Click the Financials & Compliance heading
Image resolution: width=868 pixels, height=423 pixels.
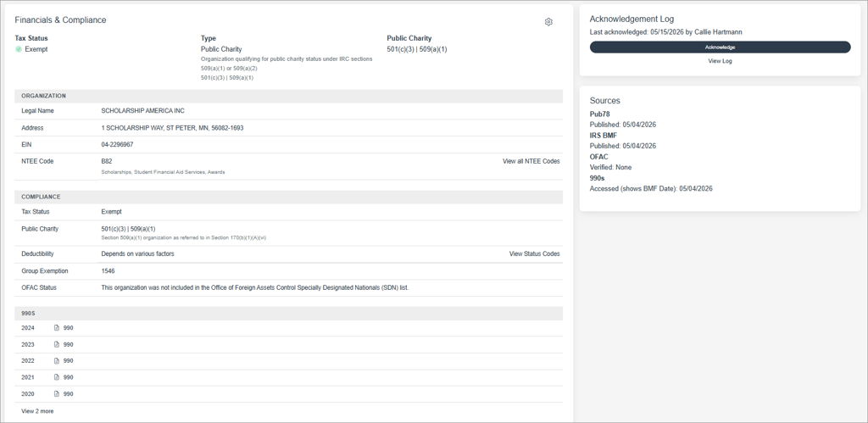(60, 20)
